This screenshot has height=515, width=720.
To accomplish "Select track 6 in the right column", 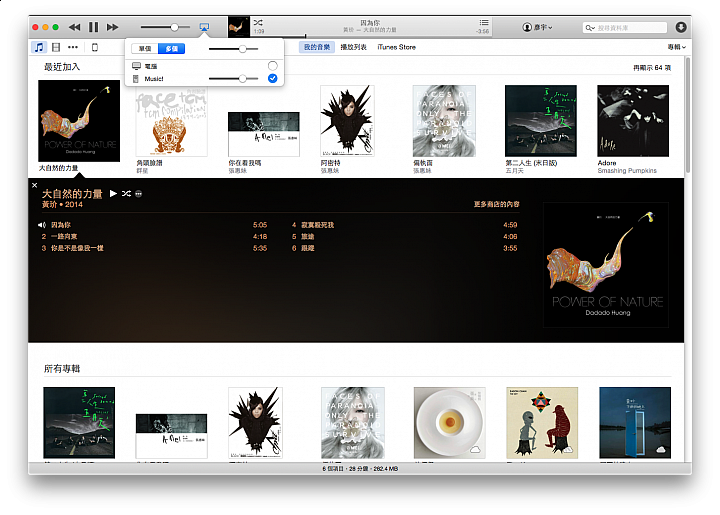I will 404,248.
